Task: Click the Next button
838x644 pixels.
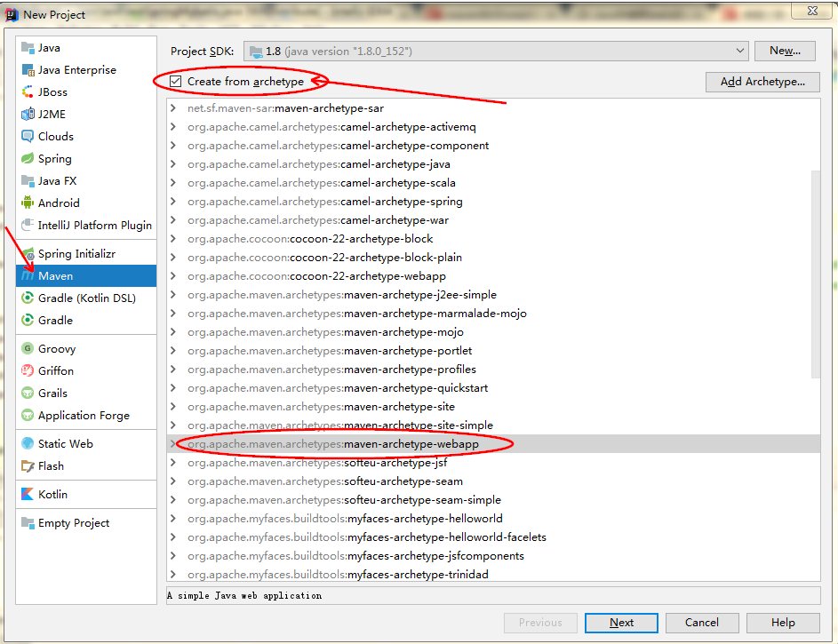Action: point(621,623)
